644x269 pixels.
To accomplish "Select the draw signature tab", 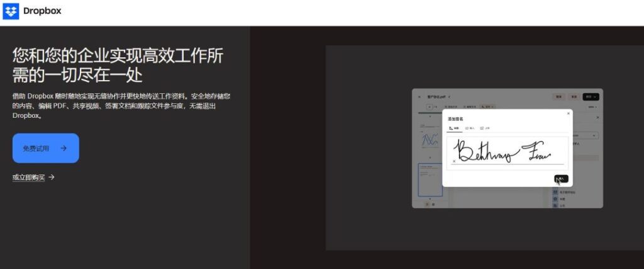I will pyautogui.click(x=454, y=128).
